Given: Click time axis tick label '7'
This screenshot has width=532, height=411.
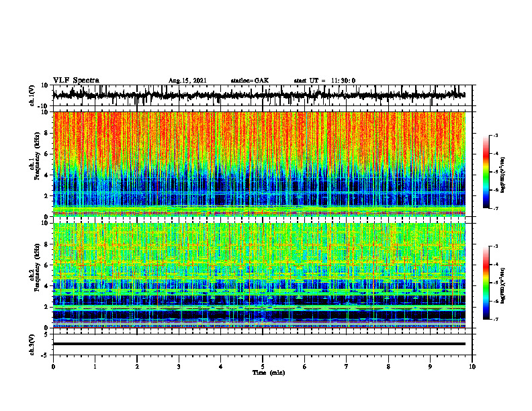Looking at the screenshot, I should point(347,367).
